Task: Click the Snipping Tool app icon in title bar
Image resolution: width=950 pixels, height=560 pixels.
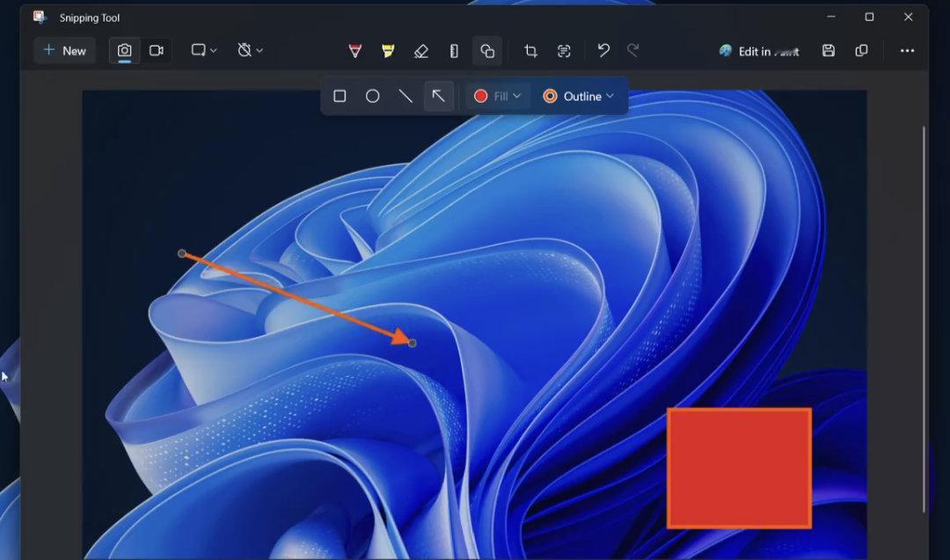Action: [40, 18]
